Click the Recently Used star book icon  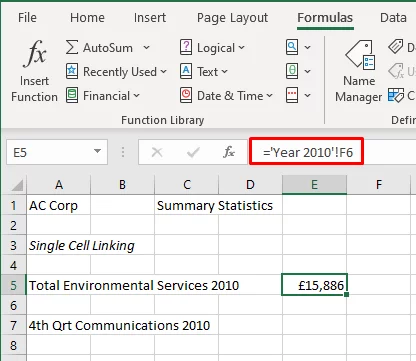[x=72, y=71]
